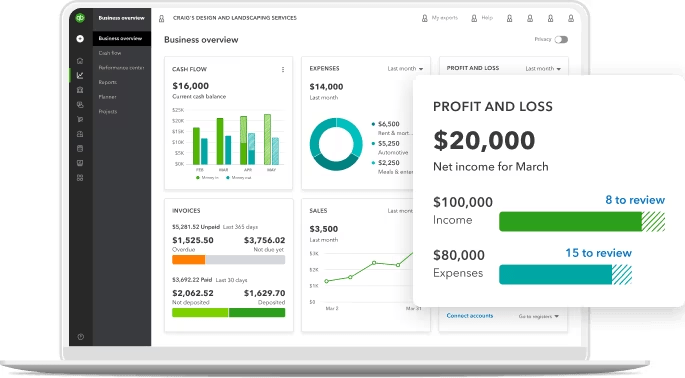The width and height of the screenshot is (685, 378).
Task: Open Planner in the submenu
Action: pos(107,97)
